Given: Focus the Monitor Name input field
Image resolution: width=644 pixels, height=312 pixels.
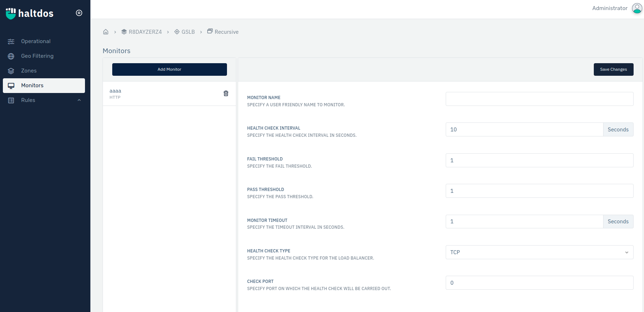Looking at the screenshot, I should (x=539, y=99).
